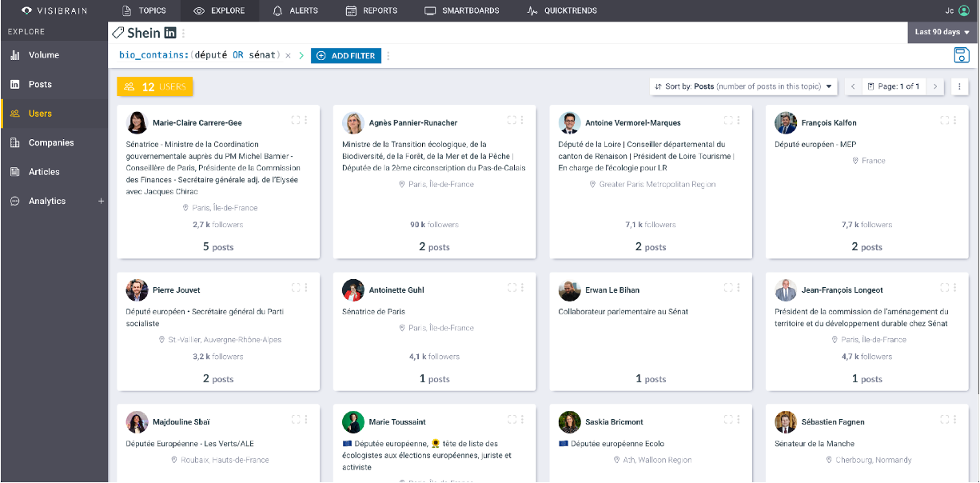Open Marie Toussaint's card options menu
The image size is (980, 483).
(x=522, y=418)
